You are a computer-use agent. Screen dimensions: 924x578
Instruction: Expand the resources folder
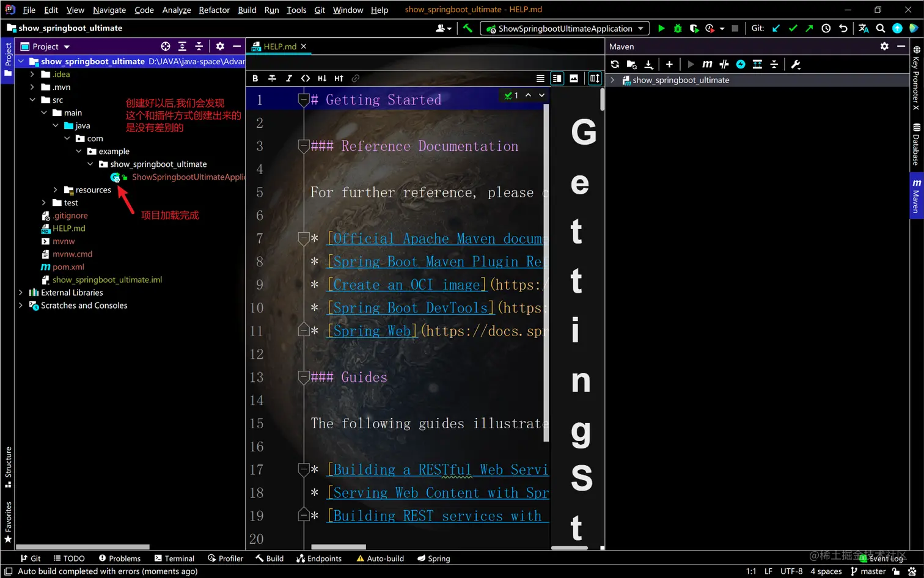[56, 189]
